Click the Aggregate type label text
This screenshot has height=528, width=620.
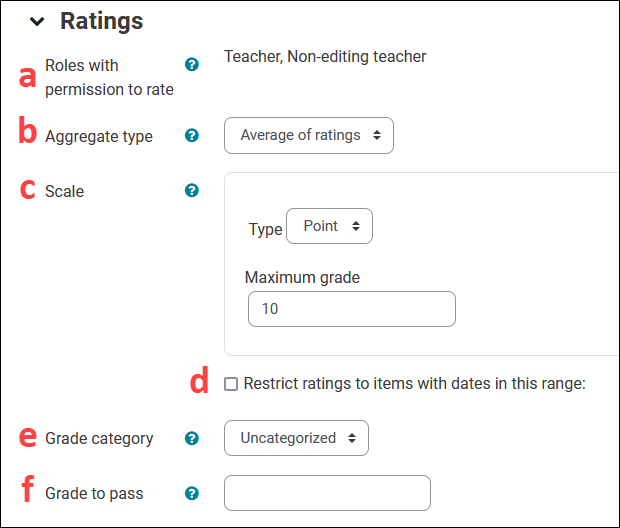click(99, 136)
